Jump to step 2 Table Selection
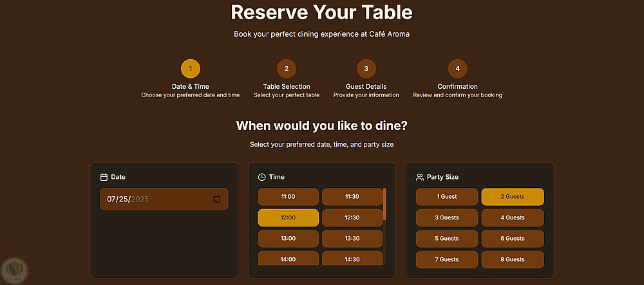 pos(286,68)
